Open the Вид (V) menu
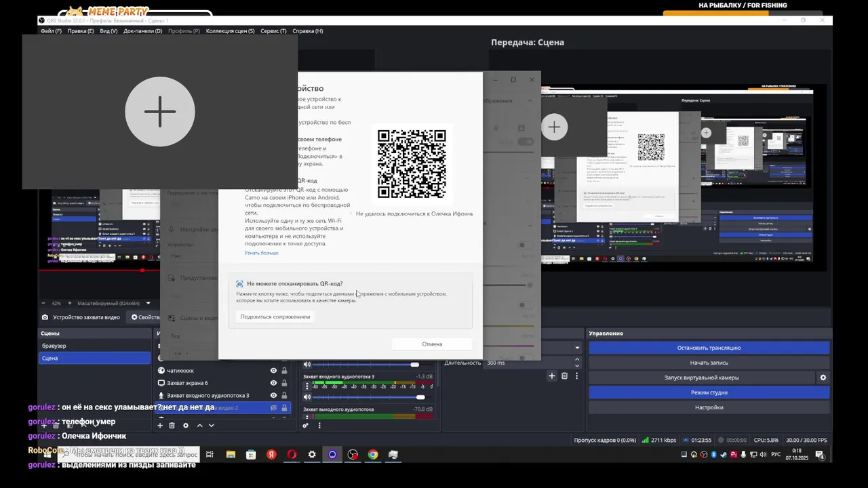This screenshot has width=868, height=488. click(108, 31)
